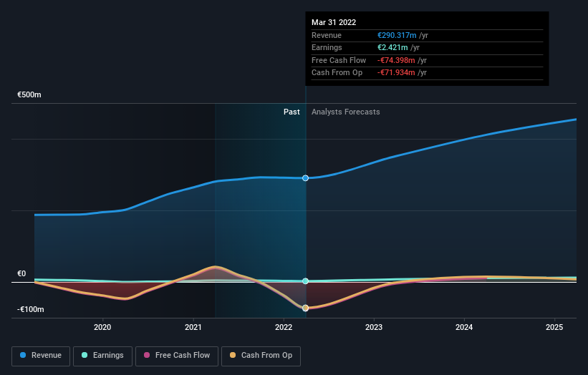Click the 2024 x-axis label
This screenshot has height=375, width=588.
pos(464,328)
